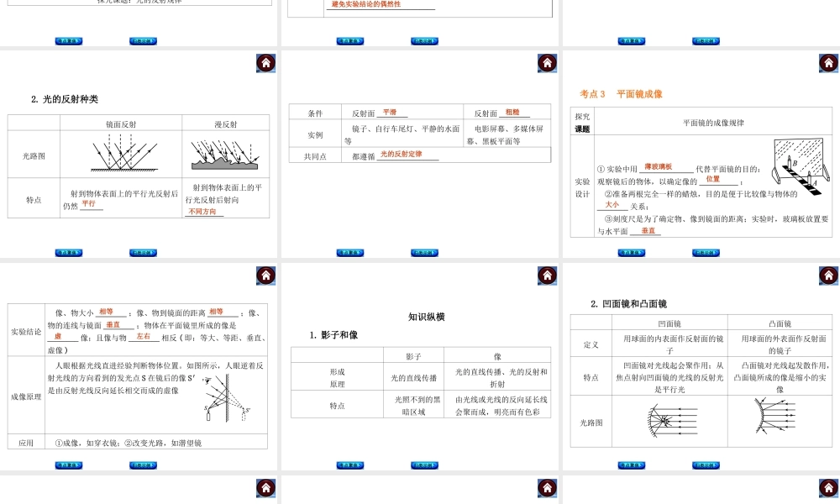This screenshot has height=504, width=840.
Task: Click the red answer "左右"
Action: pos(143,337)
